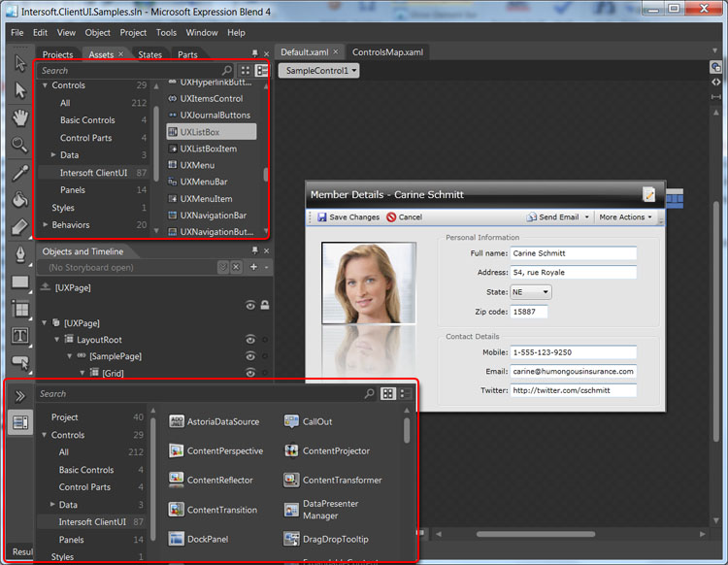Click the Cancel button in Member Details
This screenshot has width=728, height=565.
405,216
